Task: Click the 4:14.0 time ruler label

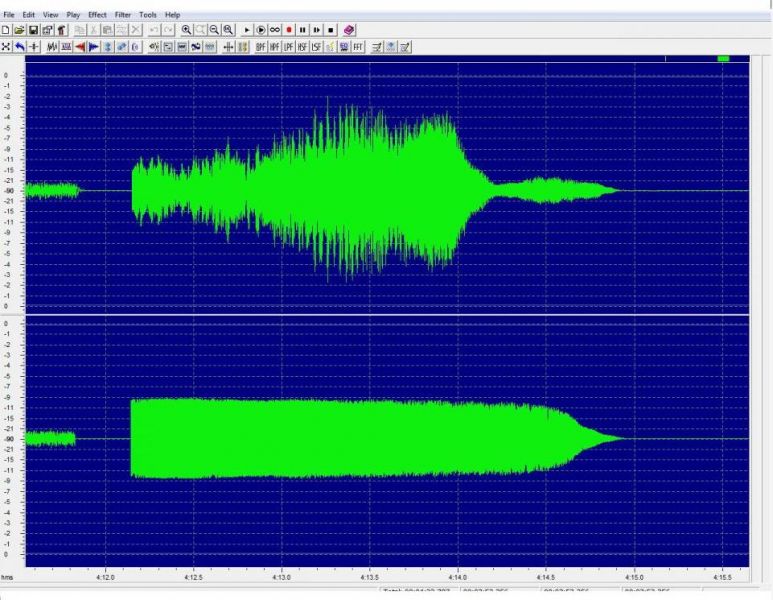Action: 458,577
